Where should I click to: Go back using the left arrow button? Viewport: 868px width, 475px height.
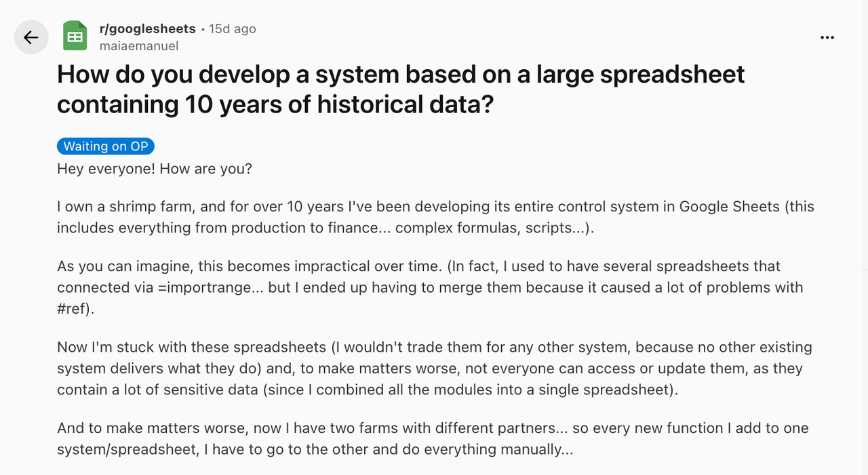(x=31, y=37)
